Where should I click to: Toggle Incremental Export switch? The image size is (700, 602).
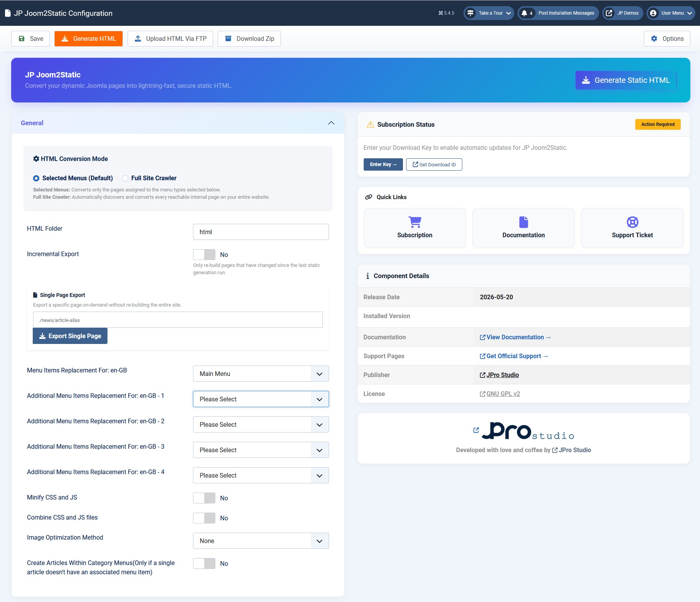point(204,255)
